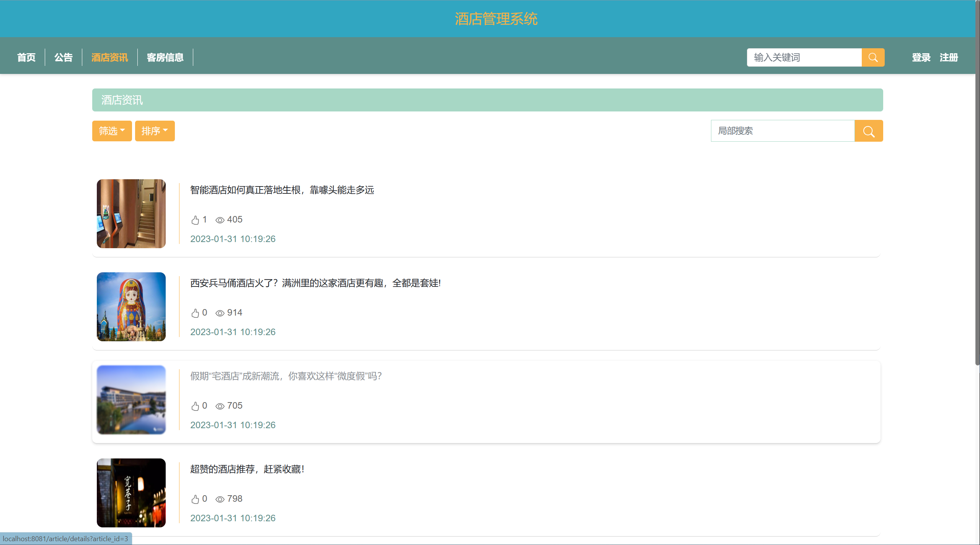Go to 首页 in navigation bar

[x=26, y=57]
